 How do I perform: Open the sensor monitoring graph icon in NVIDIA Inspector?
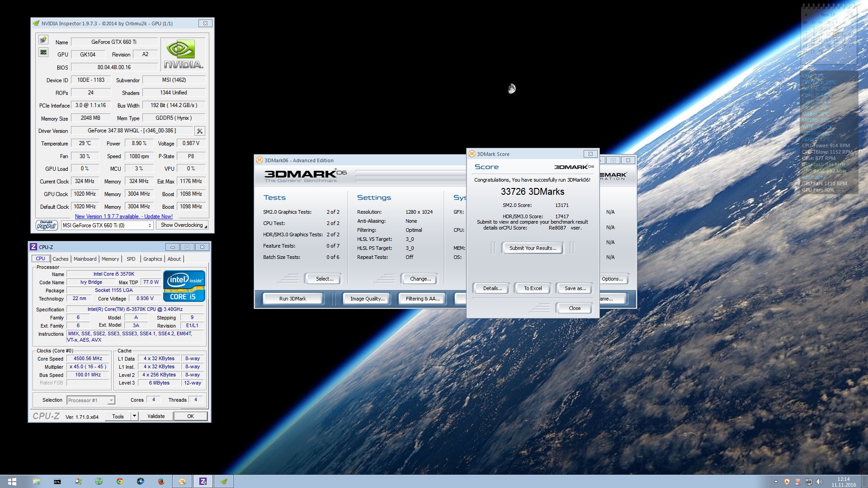click(x=43, y=52)
